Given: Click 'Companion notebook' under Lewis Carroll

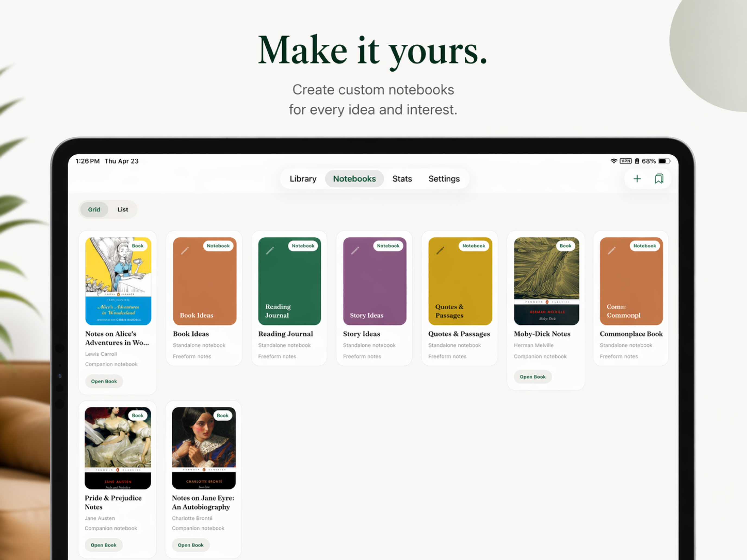Looking at the screenshot, I should click(x=112, y=364).
